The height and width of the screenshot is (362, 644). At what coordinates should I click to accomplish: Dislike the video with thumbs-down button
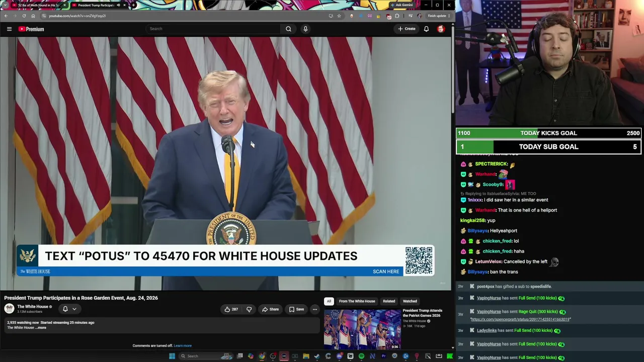pyautogui.click(x=249, y=309)
